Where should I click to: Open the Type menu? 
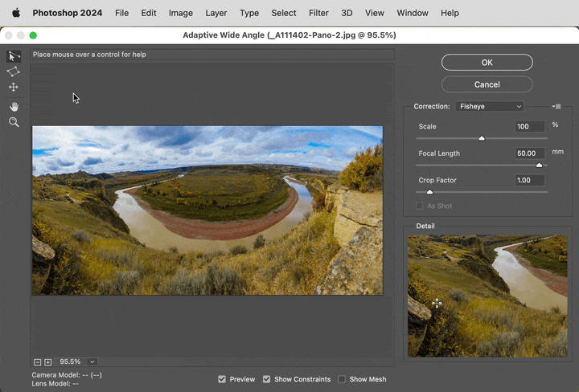(249, 14)
